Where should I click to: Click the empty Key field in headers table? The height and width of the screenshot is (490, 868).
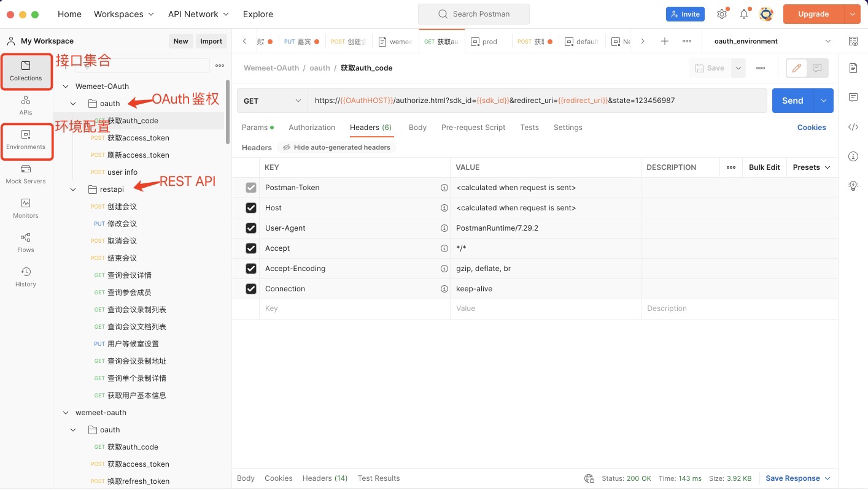[x=354, y=308]
